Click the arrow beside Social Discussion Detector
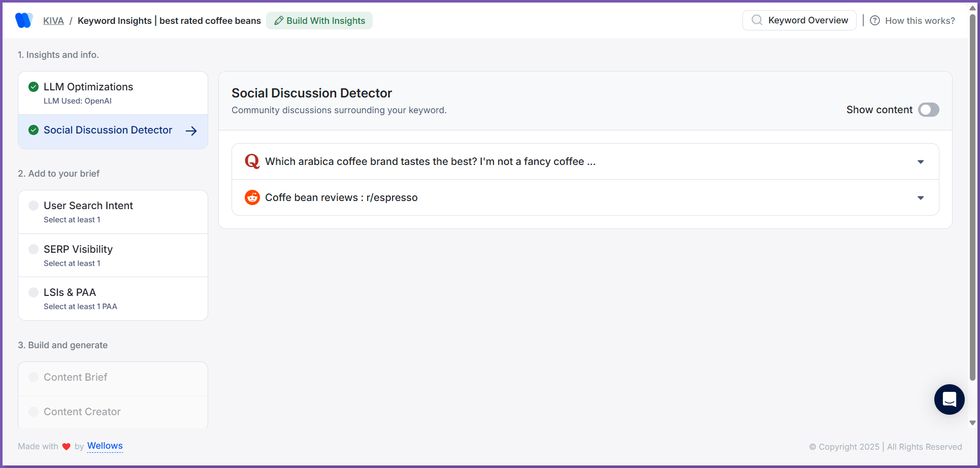The image size is (980, 468). [x=191, y=131]
